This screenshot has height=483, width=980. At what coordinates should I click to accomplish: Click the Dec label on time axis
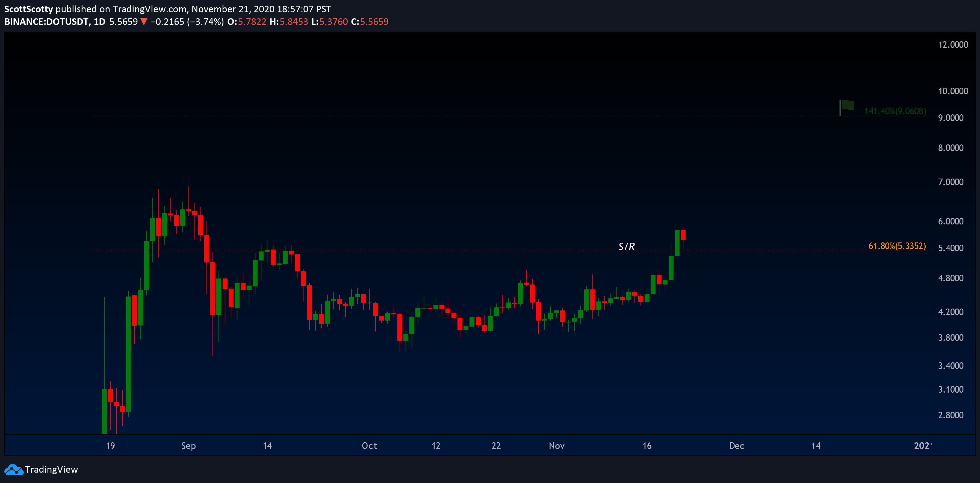[x=737, y=446]
